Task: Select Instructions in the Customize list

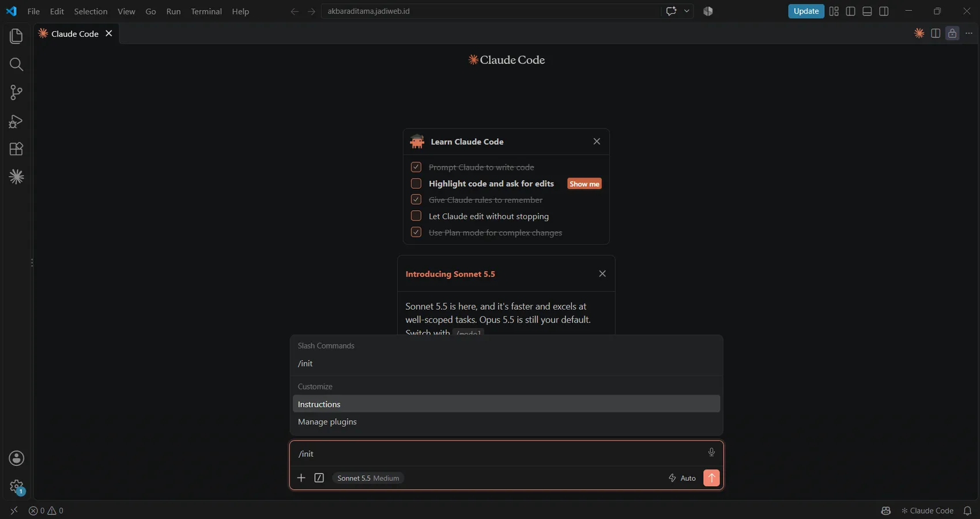Action: 506,404
